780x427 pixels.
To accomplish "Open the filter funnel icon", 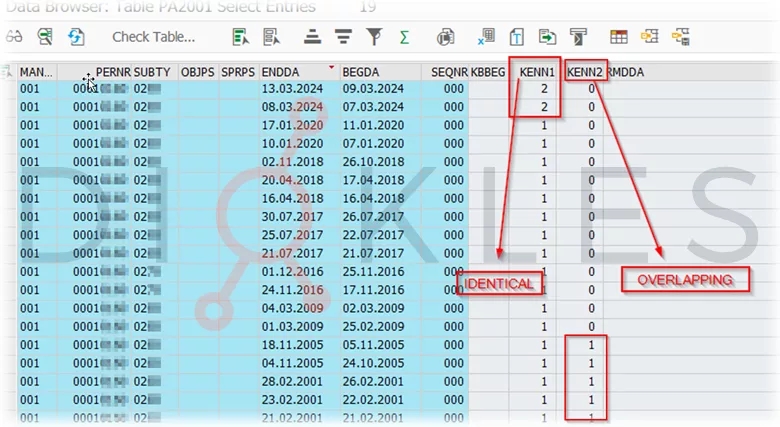I will (x=374, y=37).
